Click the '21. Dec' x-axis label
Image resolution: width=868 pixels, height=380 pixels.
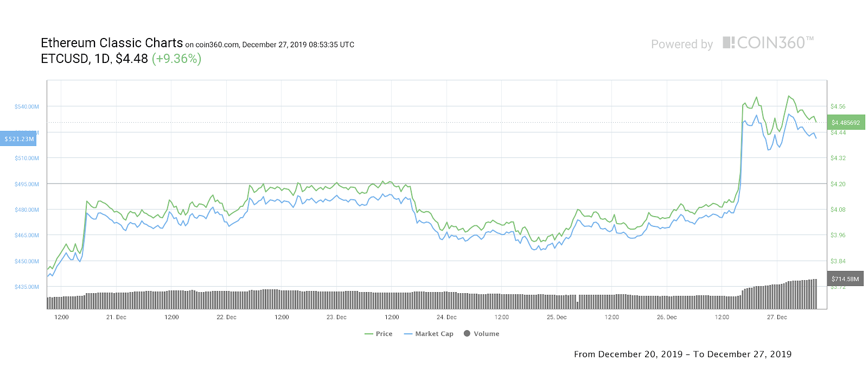pyautogui.click(x=116, y=317)
